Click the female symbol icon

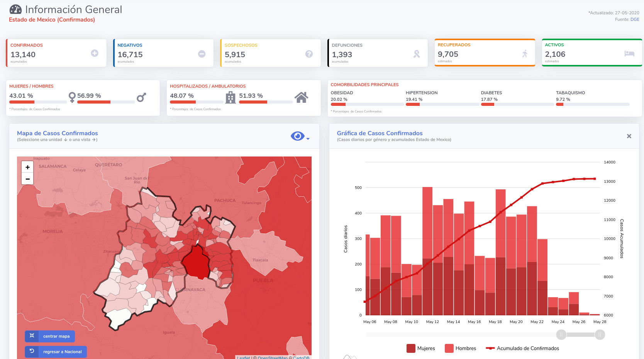72,97
